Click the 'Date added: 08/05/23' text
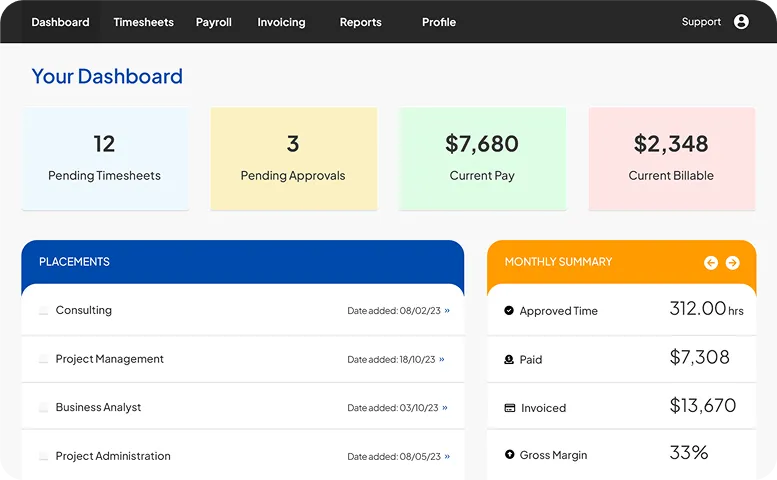 tap(394, 456)
